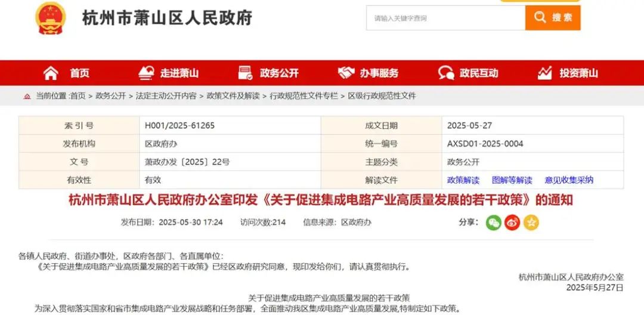Share the article via Weibo icon

coord(512,223)
